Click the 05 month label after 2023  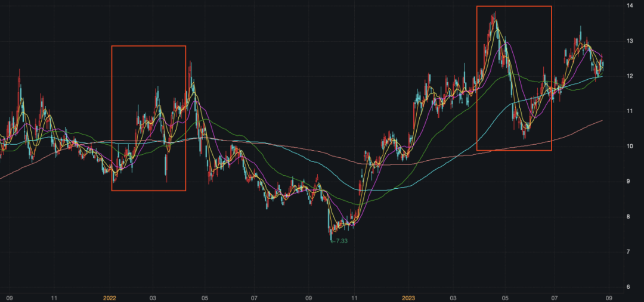pyautogui.click(x=505, y=297)
